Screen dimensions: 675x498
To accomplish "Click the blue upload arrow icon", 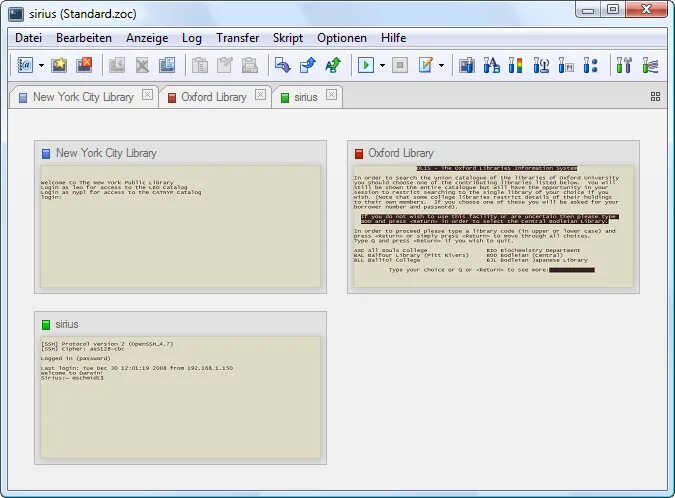I will [307, 65].
